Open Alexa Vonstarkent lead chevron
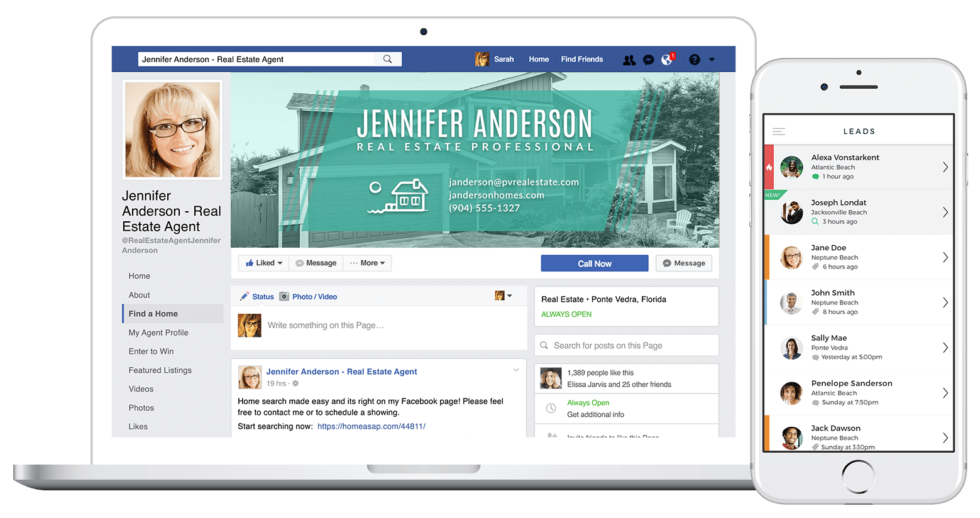980x518 pixels. point(945,167)
